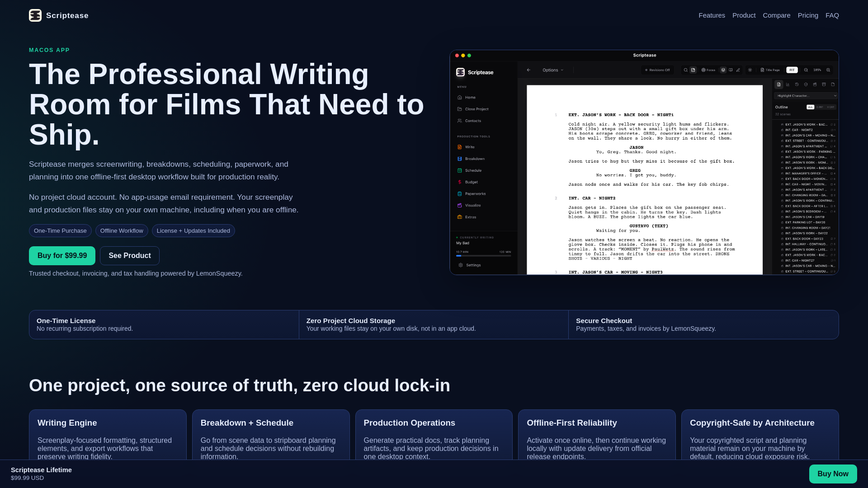This screenshot has width=868, height=488.
Task: Click the writing progress bar in sidebar
Action: point(483,256)
